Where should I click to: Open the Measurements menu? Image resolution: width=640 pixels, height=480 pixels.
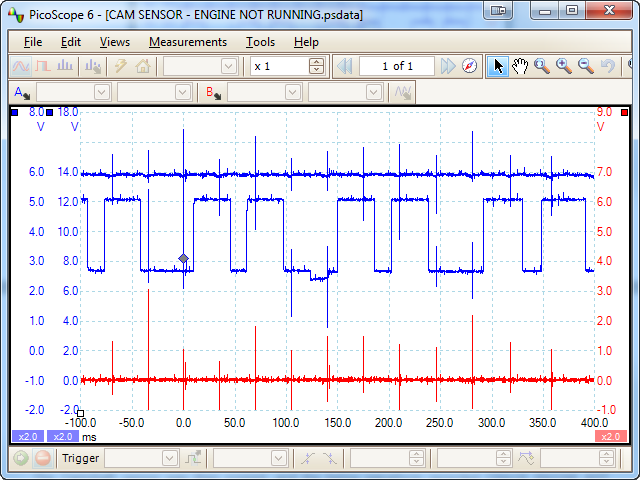188,42
